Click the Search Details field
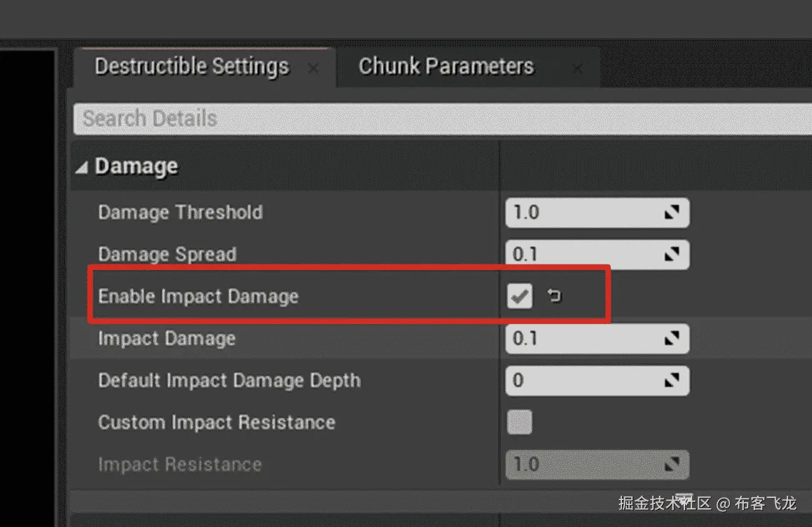 click(x=438, y=118)
